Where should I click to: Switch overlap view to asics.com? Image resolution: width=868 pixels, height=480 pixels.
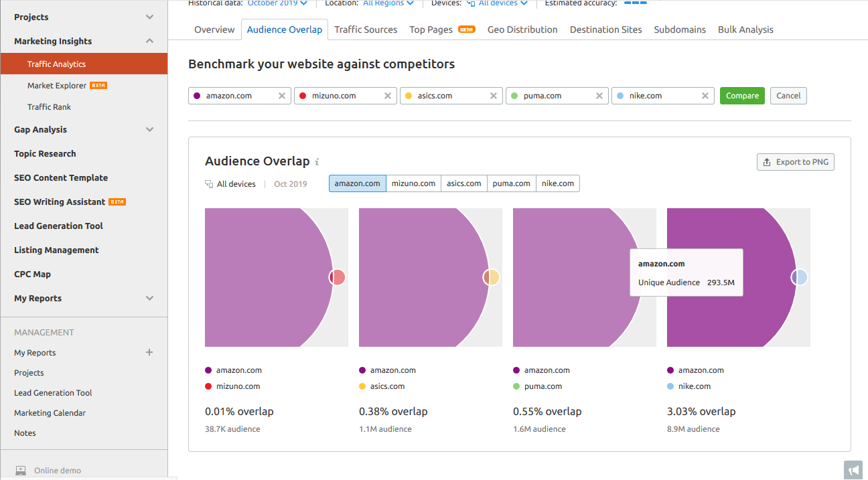click(463, 183)
